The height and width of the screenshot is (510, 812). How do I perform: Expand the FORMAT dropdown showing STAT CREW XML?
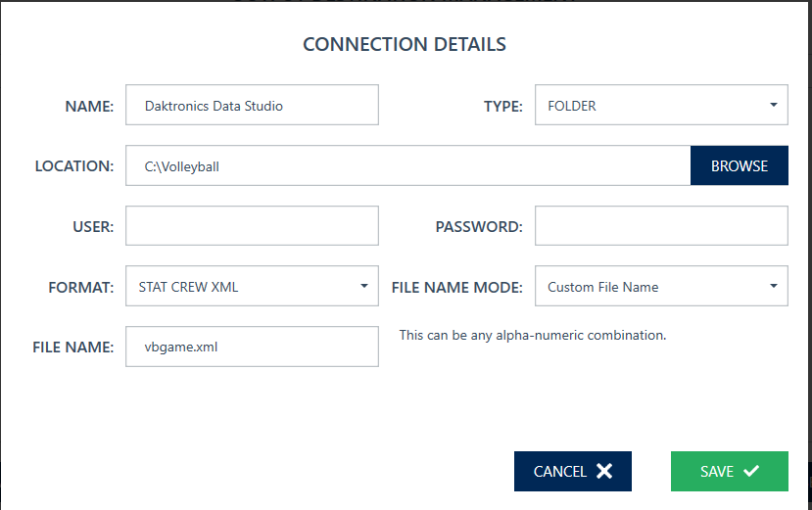252,287
